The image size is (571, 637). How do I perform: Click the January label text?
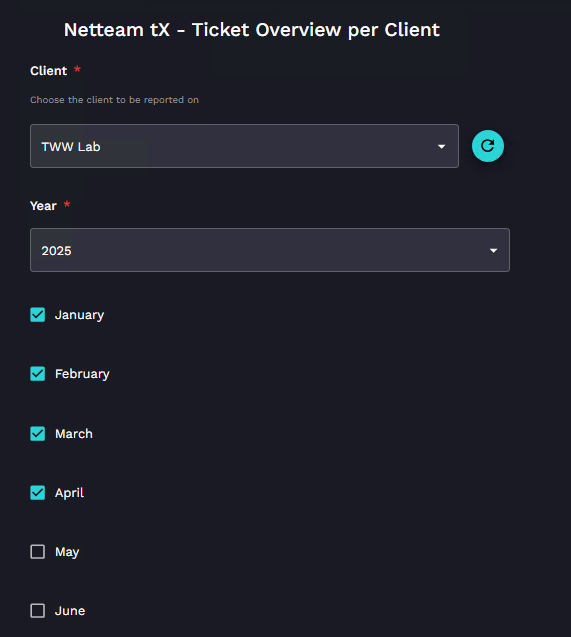coord(80,315)
